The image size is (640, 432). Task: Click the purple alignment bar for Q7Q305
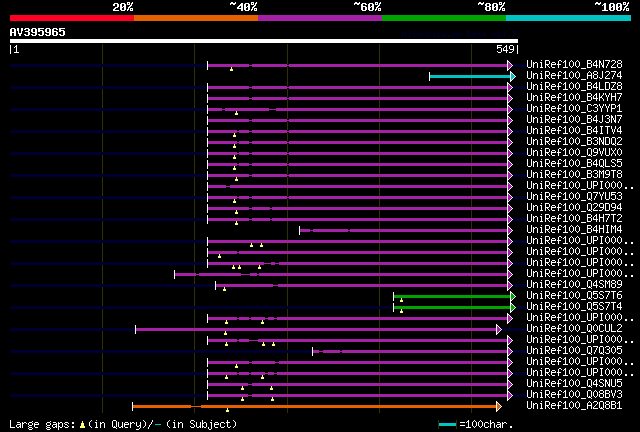coord(410,352)
